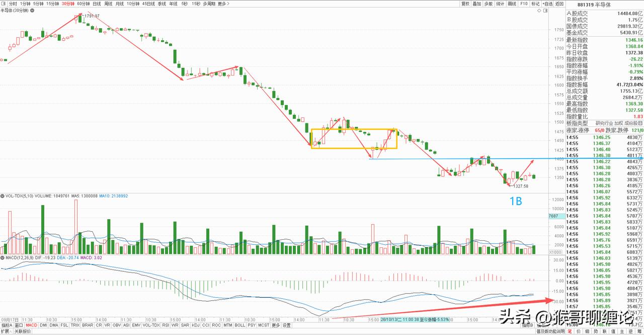Switch to the 60分钟 timeframe

84,4
